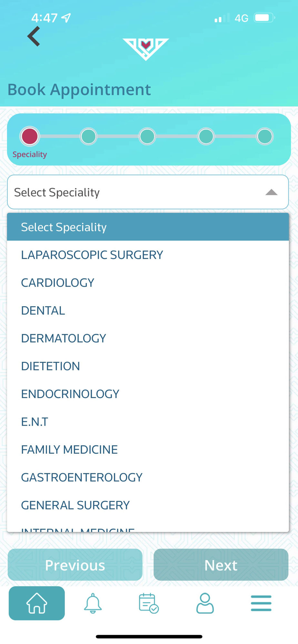Select FAMILY MEDICINE option

69,450
